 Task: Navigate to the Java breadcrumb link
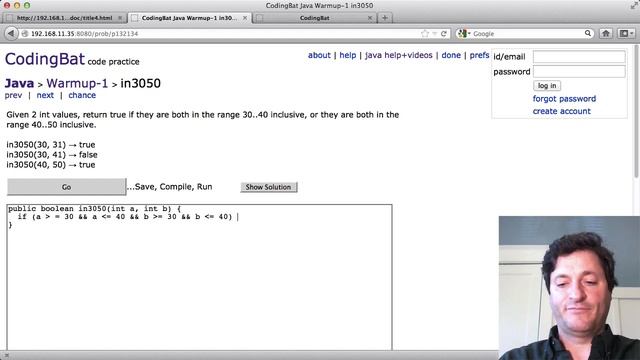point(19,83)
